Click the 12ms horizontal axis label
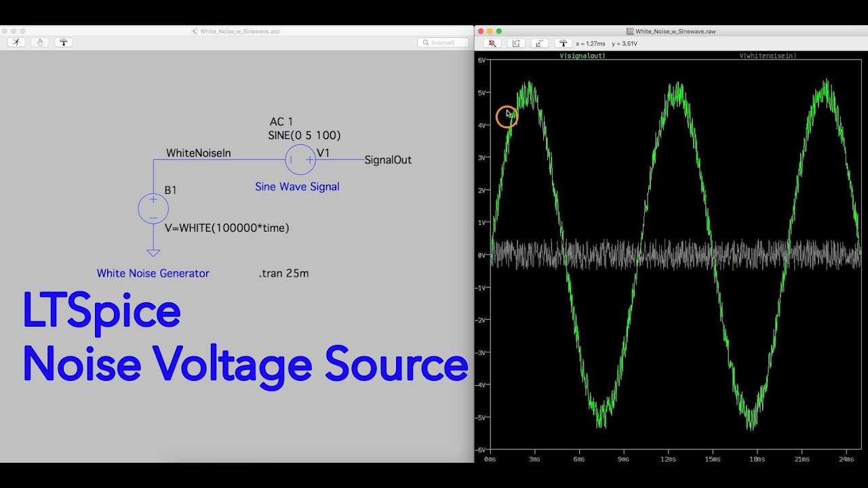Viewport: 868px width, 488px height. [669, 460]
